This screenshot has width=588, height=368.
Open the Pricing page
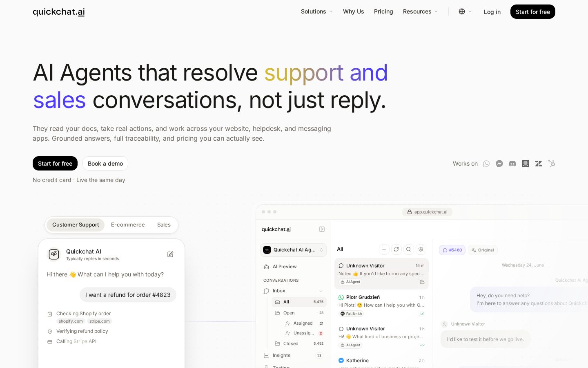tap(383, 11)
